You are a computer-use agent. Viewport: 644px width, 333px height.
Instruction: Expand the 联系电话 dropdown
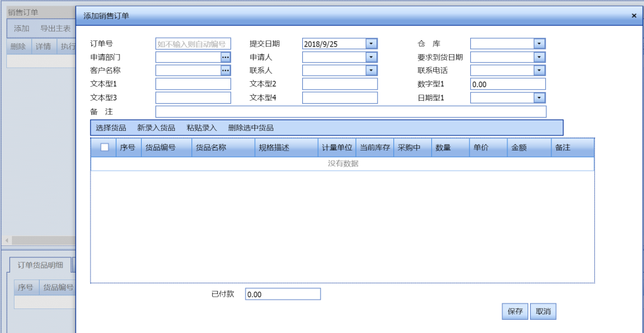tap(539, 71)
